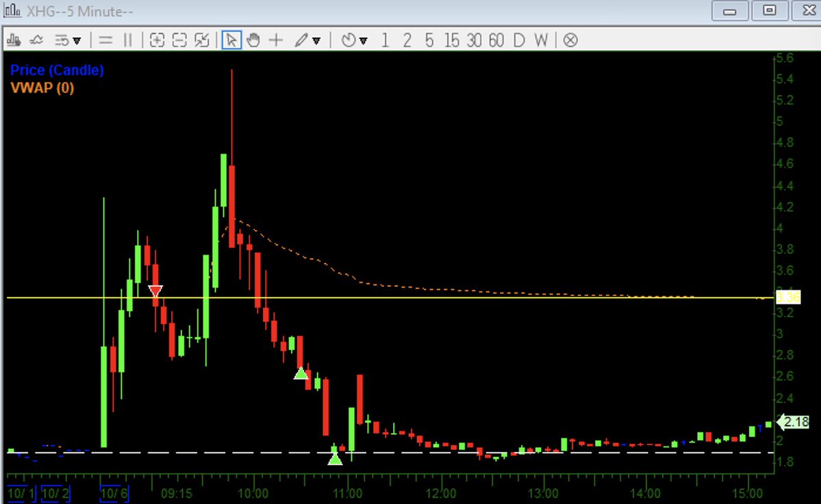
Task: Switch chart to Weekly (W) interval
Action: click(x=542, y=40)
